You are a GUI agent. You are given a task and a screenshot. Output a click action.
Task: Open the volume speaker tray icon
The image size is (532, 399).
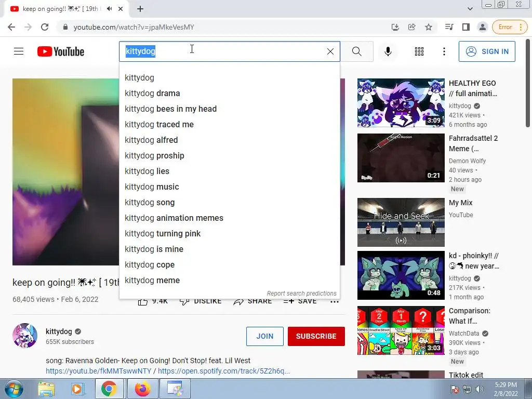(480, 389)
